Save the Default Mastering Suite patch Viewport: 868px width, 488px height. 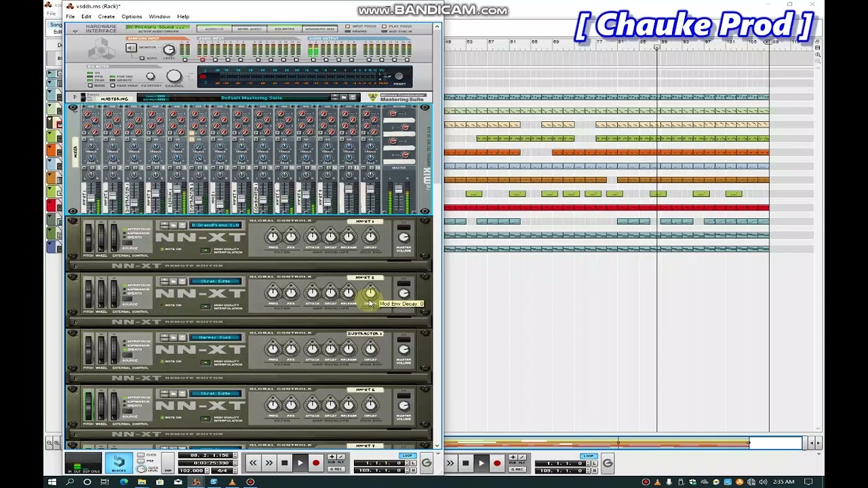(x=353, y=98)
